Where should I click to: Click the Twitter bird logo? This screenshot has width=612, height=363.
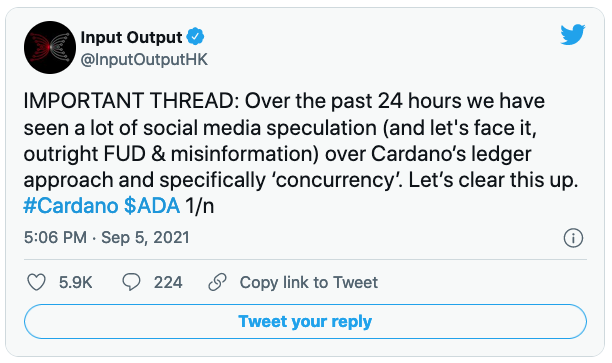573,34
